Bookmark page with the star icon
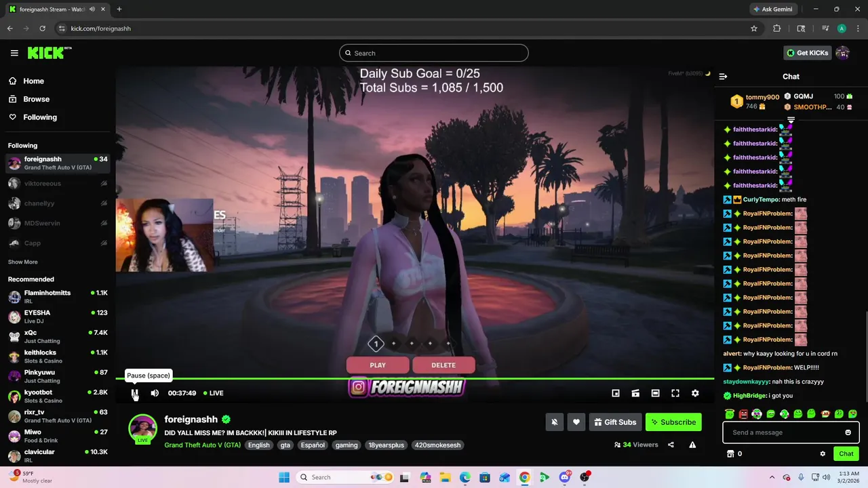 coord(753,28)
